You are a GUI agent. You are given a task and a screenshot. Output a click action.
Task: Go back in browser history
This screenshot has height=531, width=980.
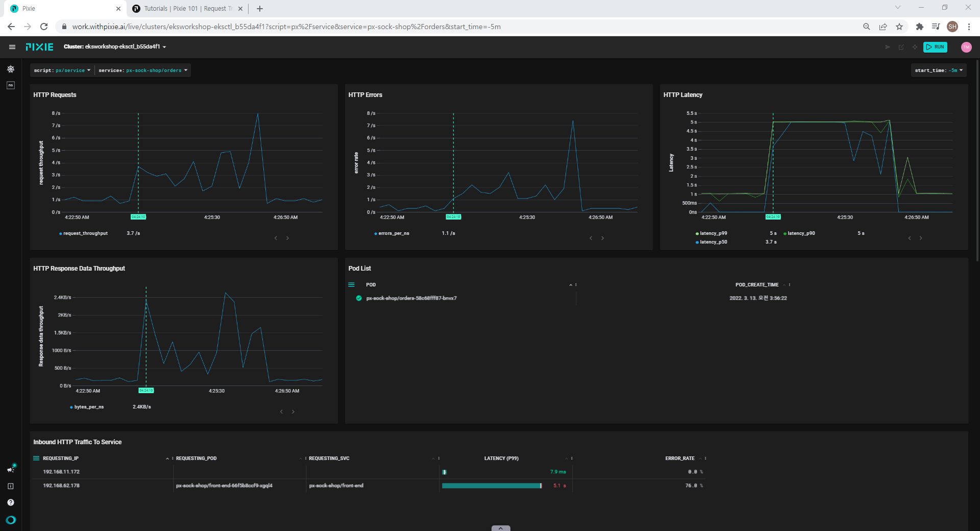11,27
